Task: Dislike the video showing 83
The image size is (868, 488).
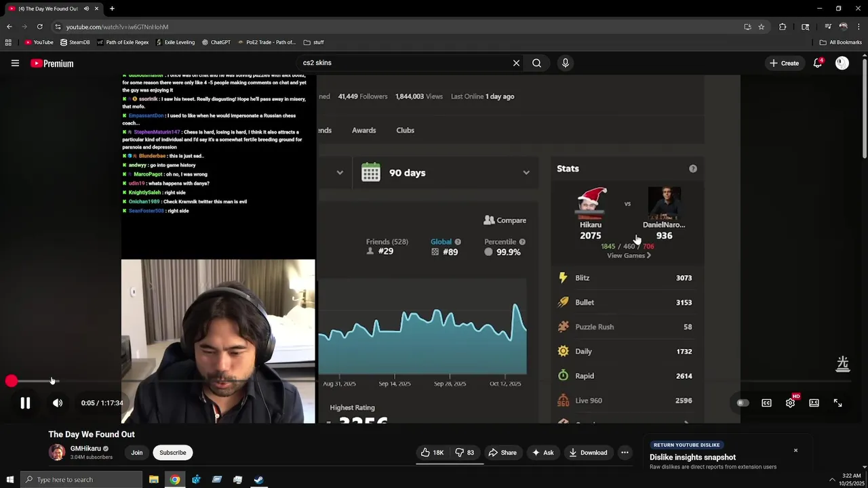Action: [465, 453]
